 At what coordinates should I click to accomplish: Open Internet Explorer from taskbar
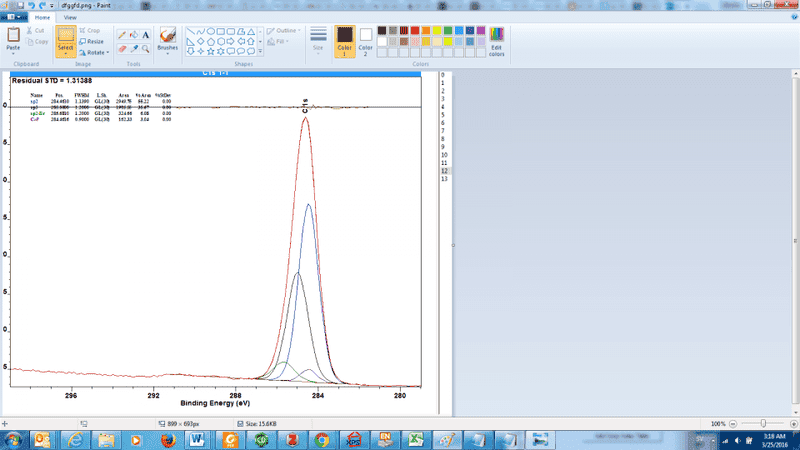(76, 440)
